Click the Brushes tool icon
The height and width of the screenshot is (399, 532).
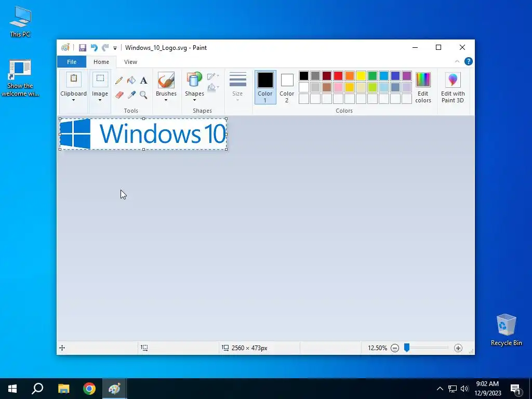pyautogui.click(x=166, y=80)
